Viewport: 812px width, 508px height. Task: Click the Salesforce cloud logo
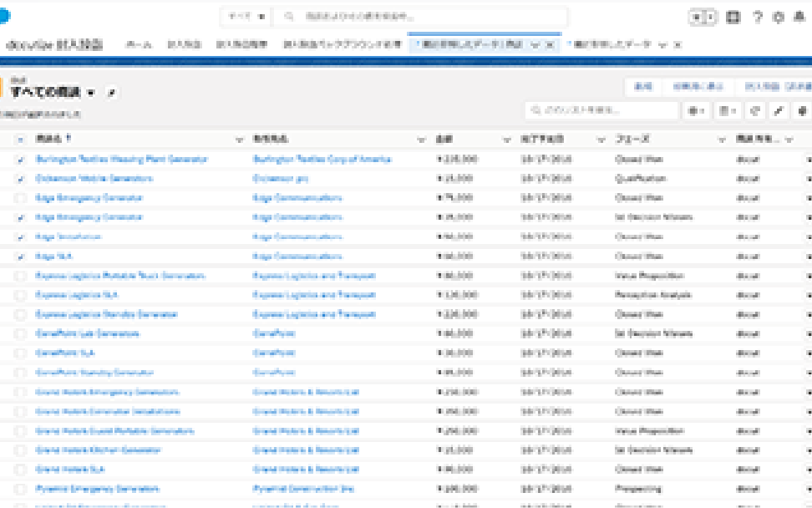tap(4, 16)
